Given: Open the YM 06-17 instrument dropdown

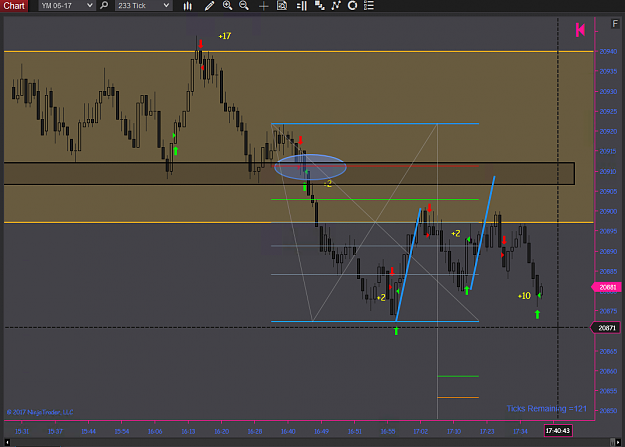Looking at the screenshot, I should tap(67, 6).
